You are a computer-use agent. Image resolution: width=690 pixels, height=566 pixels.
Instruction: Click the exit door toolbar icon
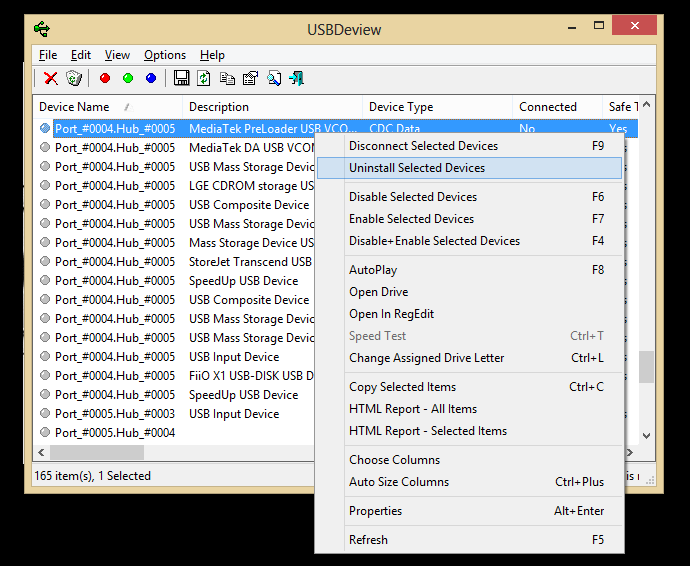coord(297,78)
